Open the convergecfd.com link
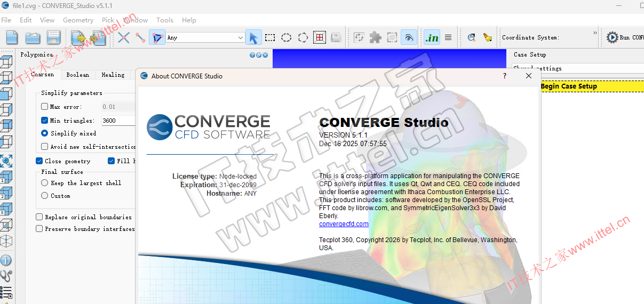 coord(344,224)
